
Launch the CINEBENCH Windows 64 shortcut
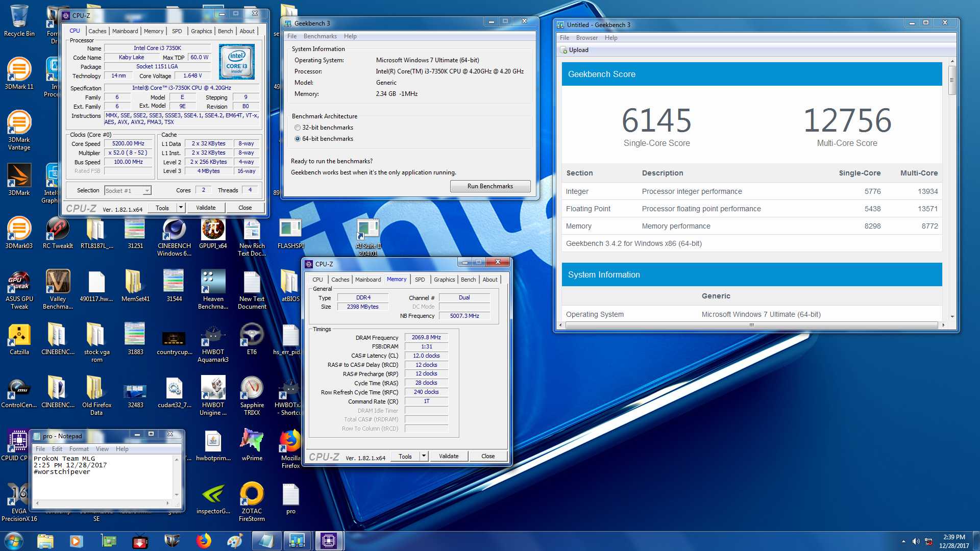174,237
